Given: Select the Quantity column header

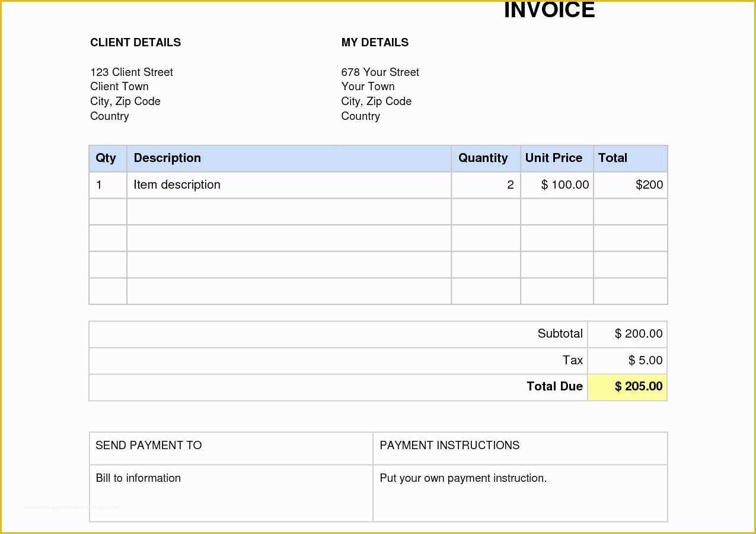Looking at the screenshot, I should pyautogui.click(x=484, y=158).
